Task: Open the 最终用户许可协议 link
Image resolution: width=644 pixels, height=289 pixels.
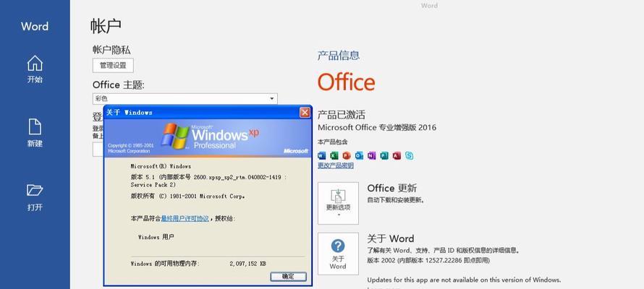Action: (x=185, y=218)
